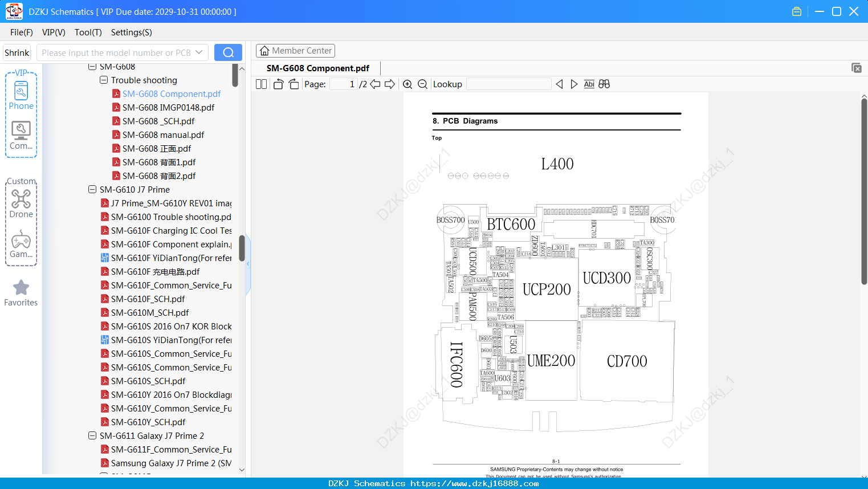The height and width of the screenshot is (489, 868).
Task: Open Favorites star
Action: click(21, 293)
